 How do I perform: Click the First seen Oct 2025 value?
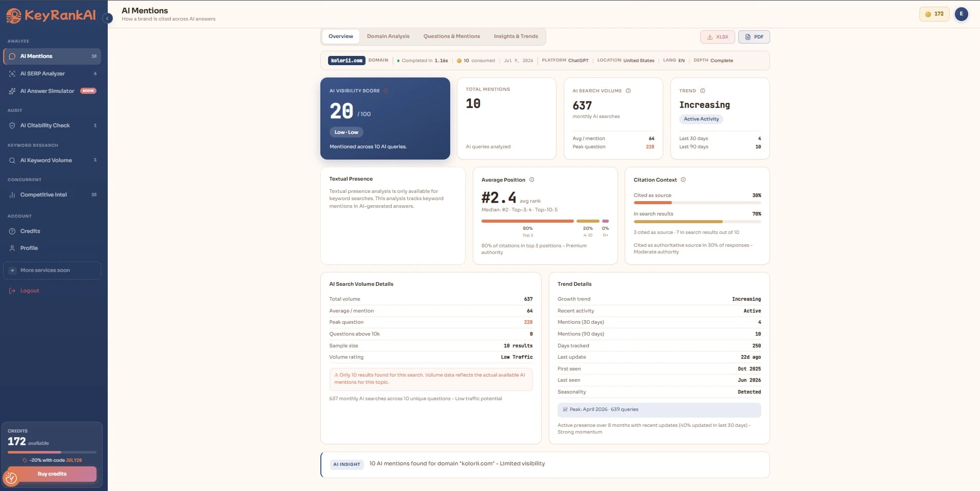[750, 369]
